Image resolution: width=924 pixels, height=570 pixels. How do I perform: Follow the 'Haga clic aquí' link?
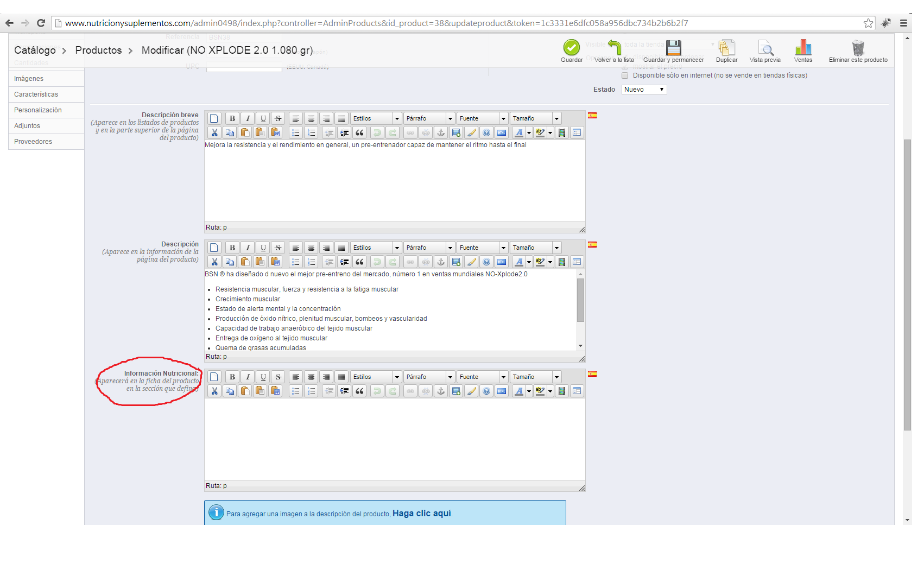click(x=422, y=513)
